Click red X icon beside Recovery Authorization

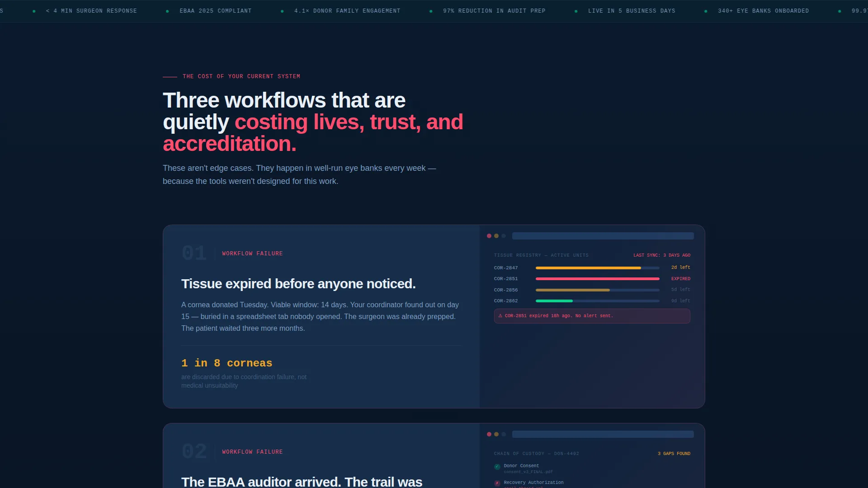(x=497, y=483)
